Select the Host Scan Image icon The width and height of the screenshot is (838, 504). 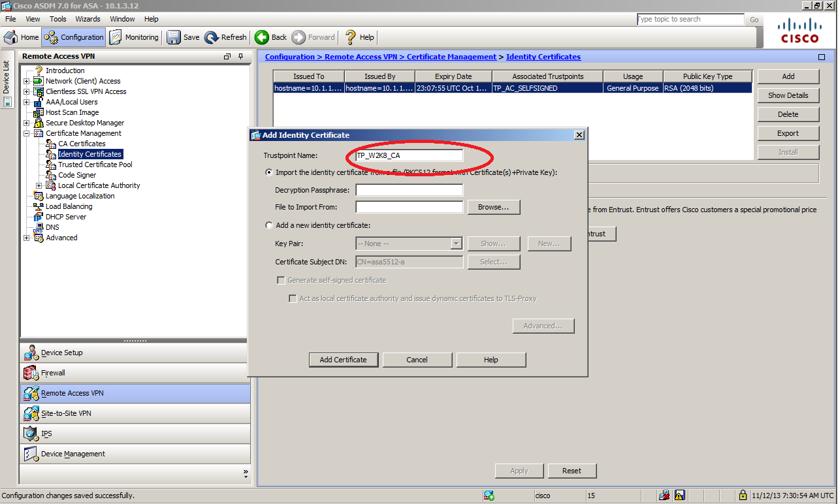coord(39,112)
